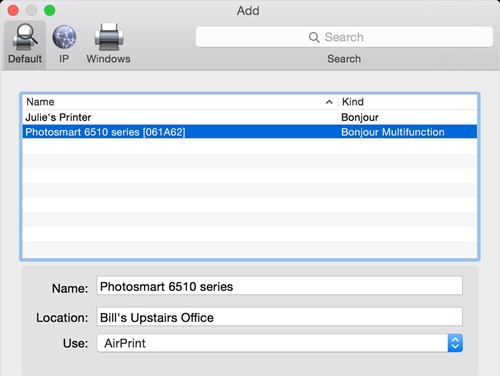The height and width of the screenshot is (376, 500).
Task: Click the blue stepper arrows on the Use popup
Action: (x=455, y=343)
